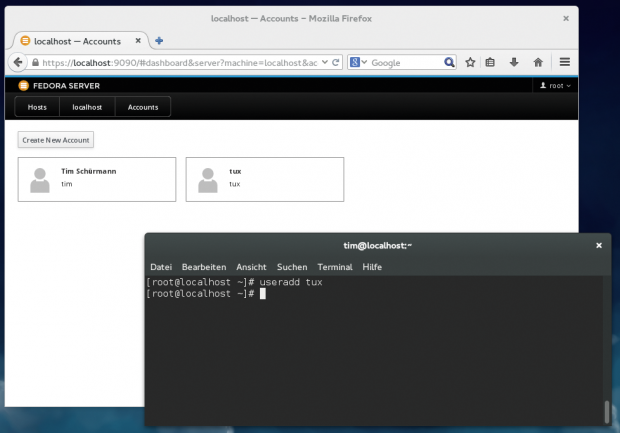Open the tux user account card
620x433 pixels.
pyautogui.click(x=264, y=179)
